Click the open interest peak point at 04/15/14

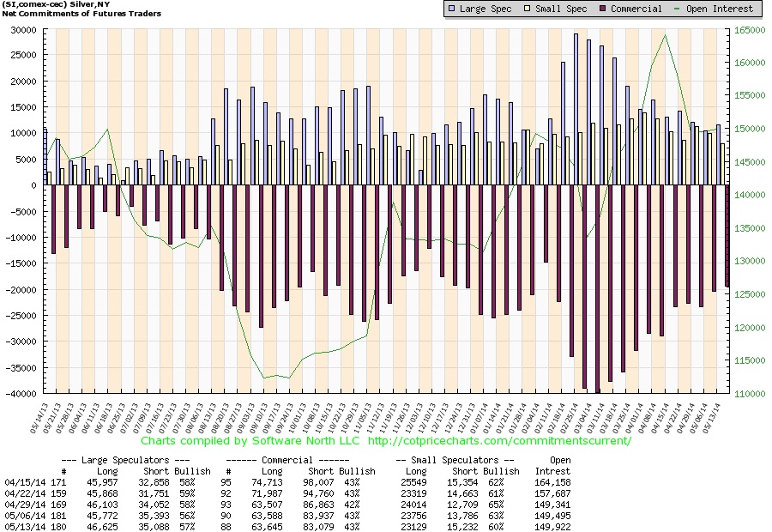pyautogui.click(x=665, y=34)
